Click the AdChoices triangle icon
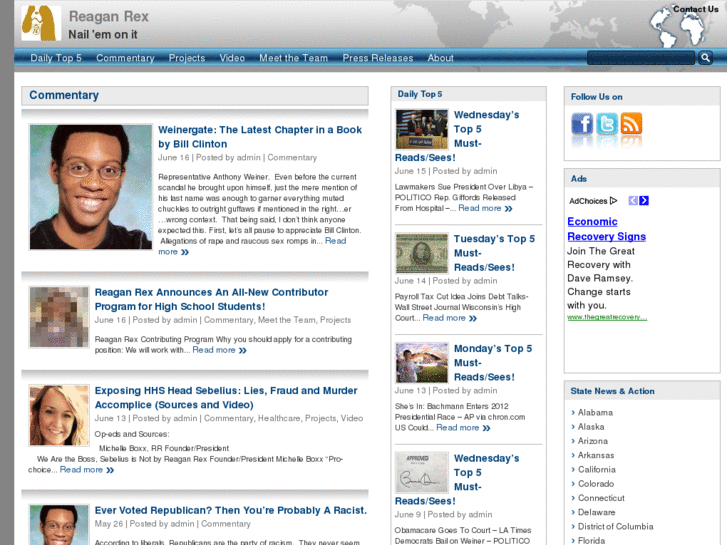727x545 pixels. point(613,201)
